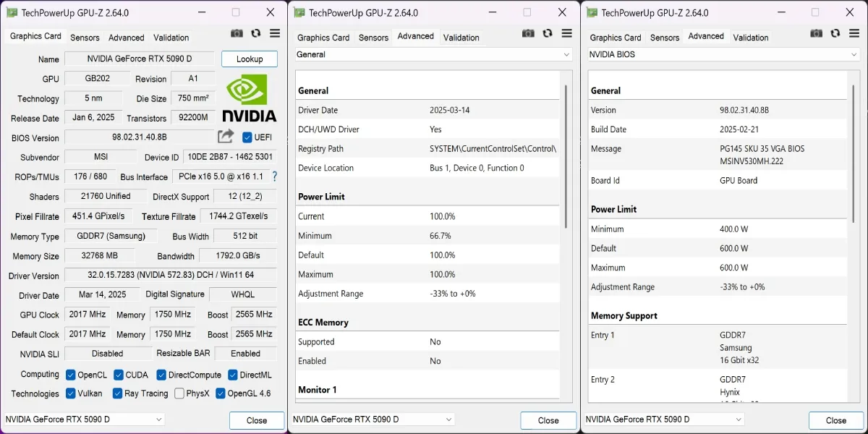Click the Entry 1 GDDR7 Samsung memory row
This screenshot has width=868, height=434.
pyautogui.click(x=717, y=348)
